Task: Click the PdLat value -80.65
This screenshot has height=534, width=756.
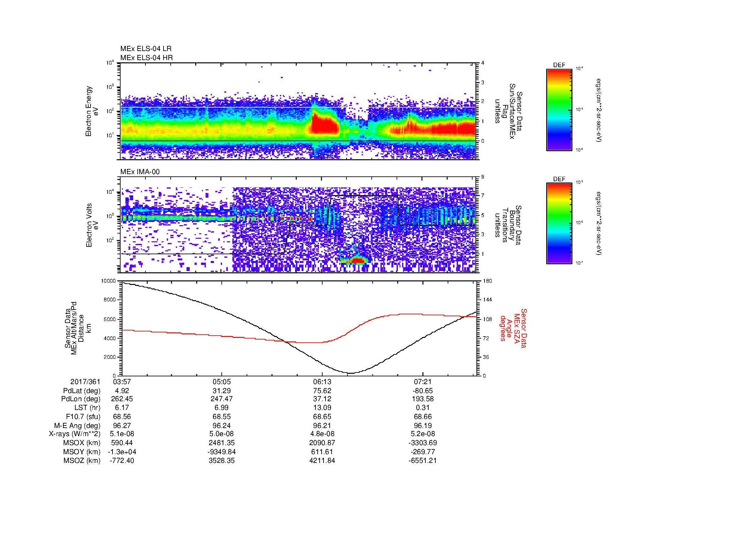Action: tap(422, 391)
